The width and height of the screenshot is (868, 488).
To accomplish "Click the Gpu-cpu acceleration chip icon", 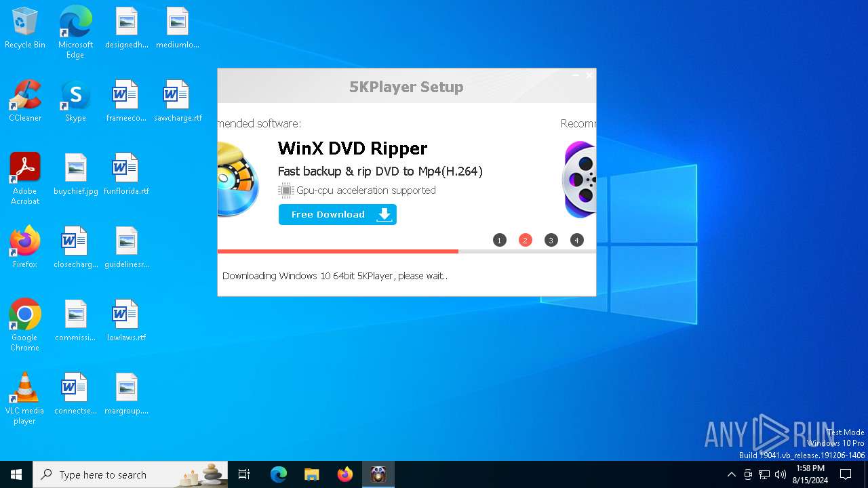I will pos(285,190).
